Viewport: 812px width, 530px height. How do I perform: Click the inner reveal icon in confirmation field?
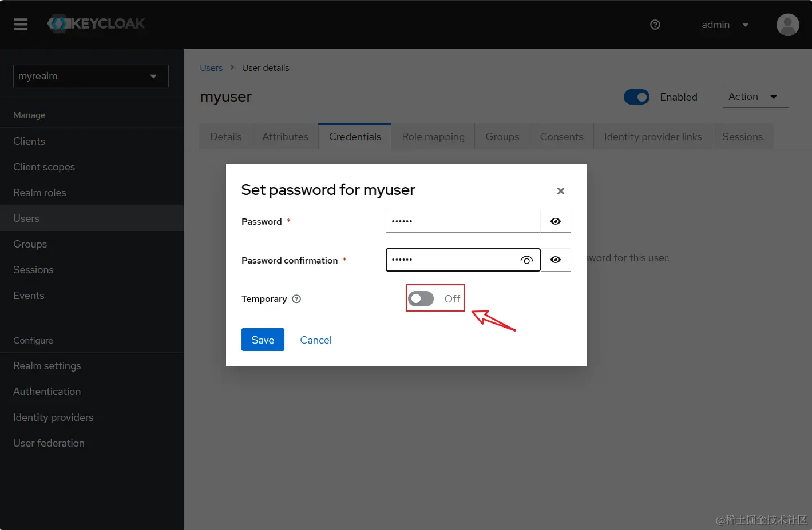[x=526, y=260]
